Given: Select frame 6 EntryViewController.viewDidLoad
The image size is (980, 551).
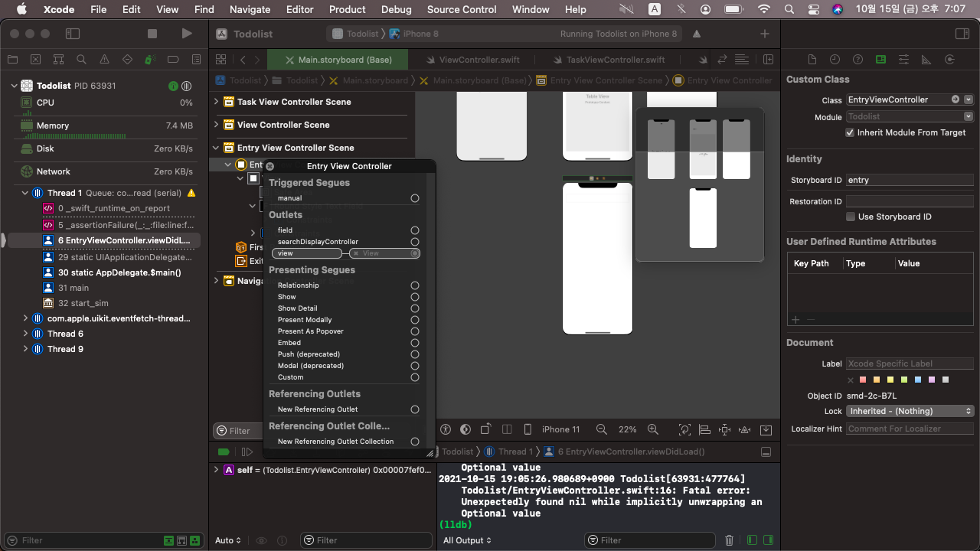Looking at the screenshot, I should [122, 240].
